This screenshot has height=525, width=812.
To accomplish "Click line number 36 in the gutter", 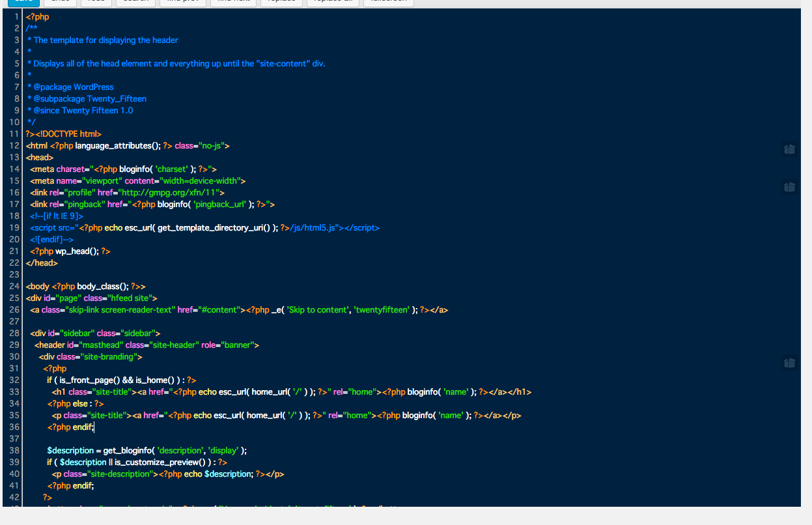I will coord(14,427).
